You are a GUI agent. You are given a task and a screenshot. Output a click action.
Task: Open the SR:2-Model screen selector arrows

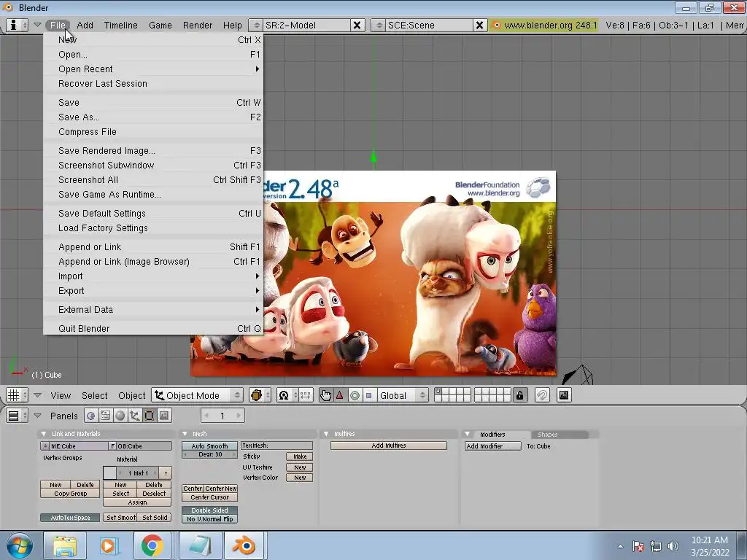(x=256, y=26)
